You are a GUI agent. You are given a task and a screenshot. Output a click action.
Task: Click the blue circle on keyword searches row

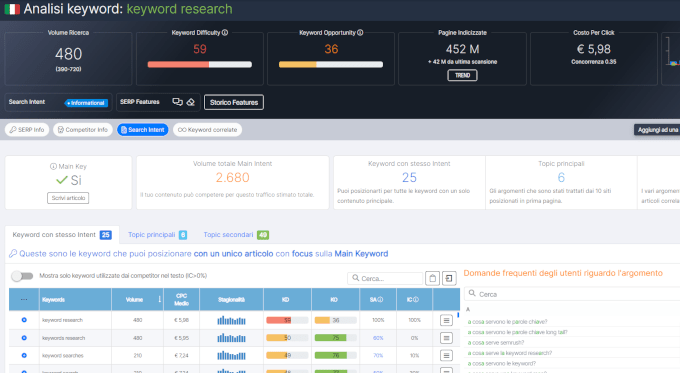pos(24,356)
